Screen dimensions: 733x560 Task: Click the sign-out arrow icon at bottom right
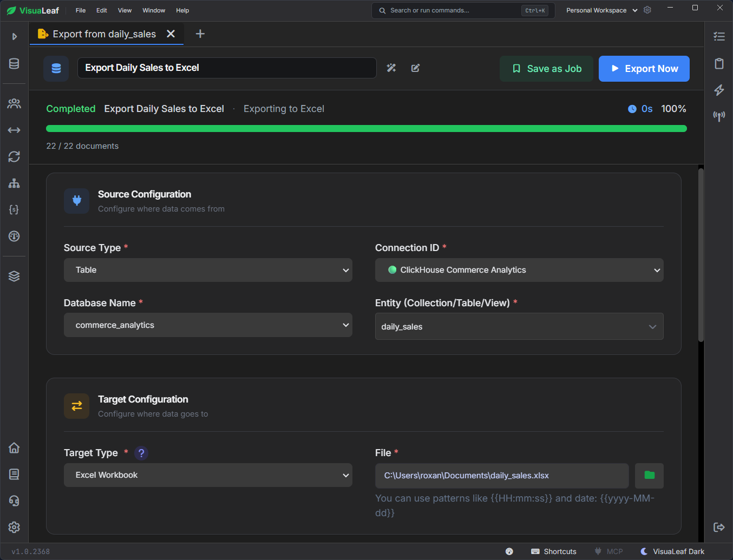719,527
